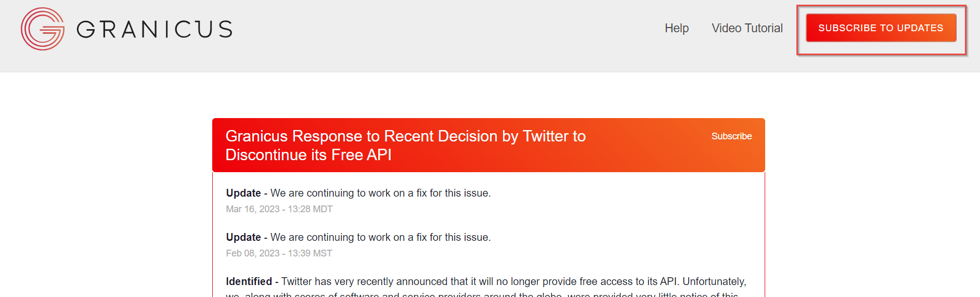This screenshot has width=980, height=297.
Task: Click the first Update label dated Mar 16
Action: click(243, 193)
